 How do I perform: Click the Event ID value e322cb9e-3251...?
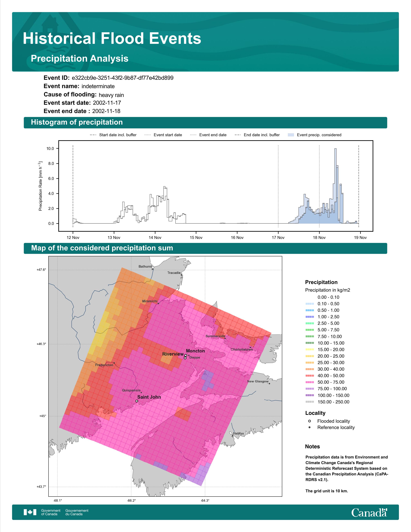click(x=123, y=78)
